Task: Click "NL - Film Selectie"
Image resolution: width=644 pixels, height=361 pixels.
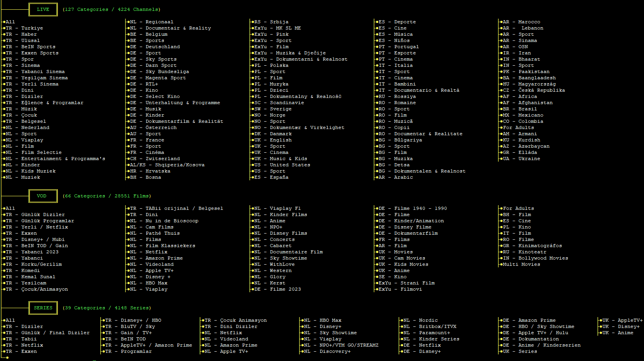Action: click(34, 152)
